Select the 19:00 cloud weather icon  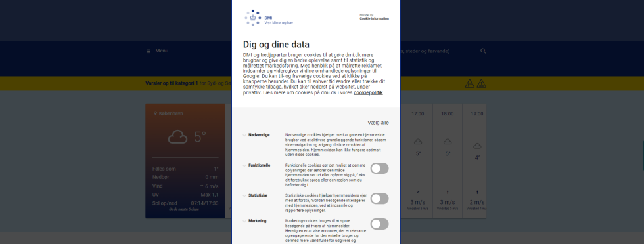477,146
